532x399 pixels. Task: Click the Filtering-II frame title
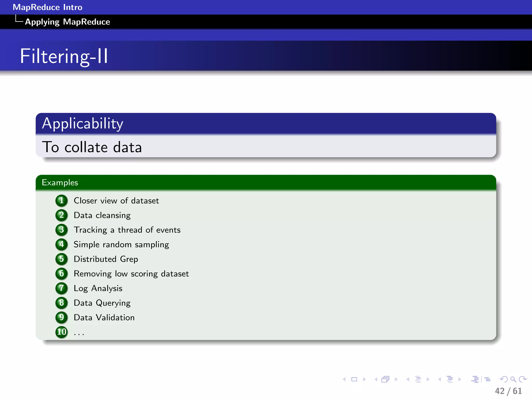[x=64, y=56]
